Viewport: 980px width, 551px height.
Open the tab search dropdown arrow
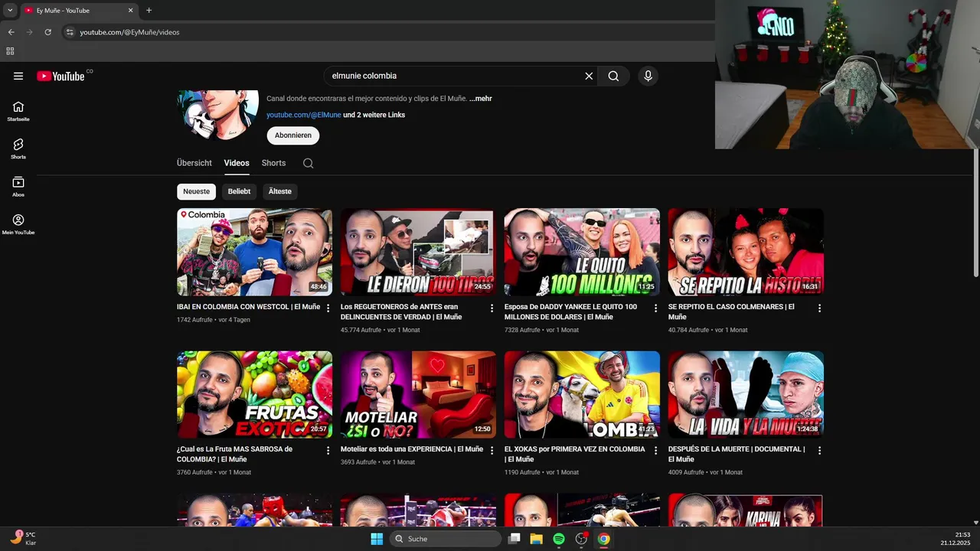tap(10, 11)
